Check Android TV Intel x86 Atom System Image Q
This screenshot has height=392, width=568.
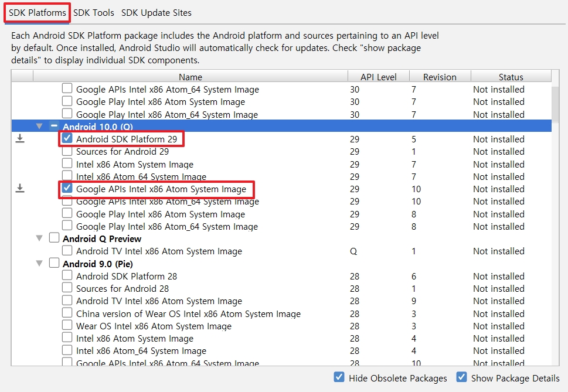click(67, 250)
